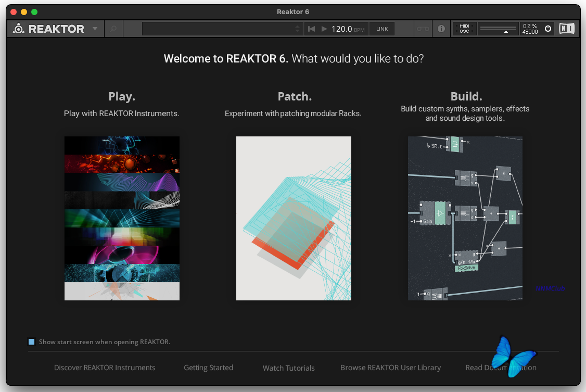Image resolution: width=586 pixels, height=392 pixels.
Task: Click the MIDI OSC activity indicator
Action: (x=465, y=29)
